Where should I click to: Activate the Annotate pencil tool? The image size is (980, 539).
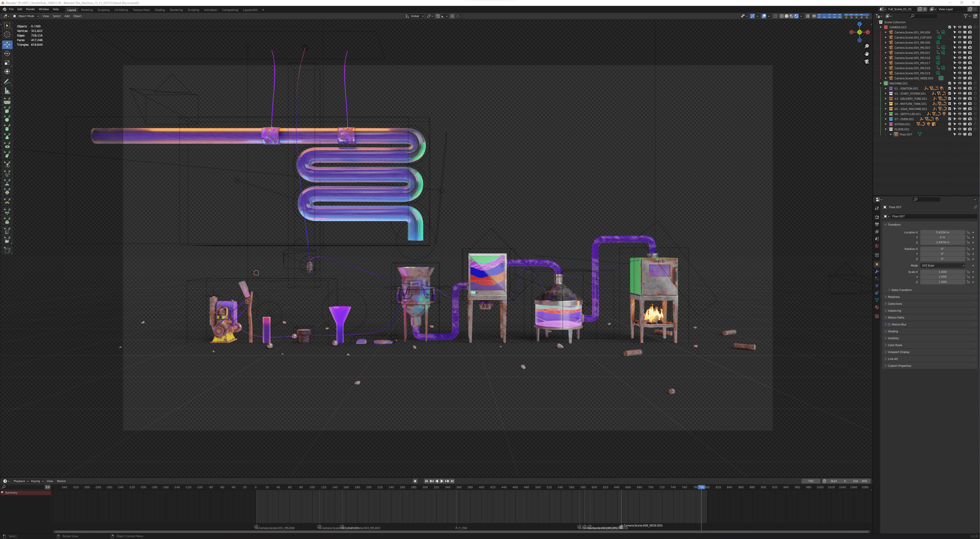click(7, 82)
